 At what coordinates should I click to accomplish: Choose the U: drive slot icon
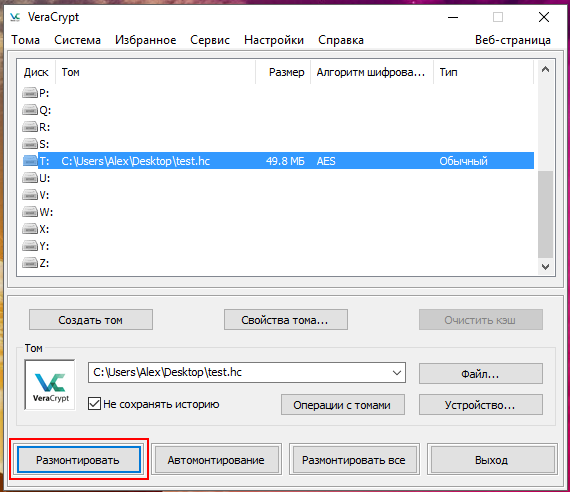click(x=30, y=178)
